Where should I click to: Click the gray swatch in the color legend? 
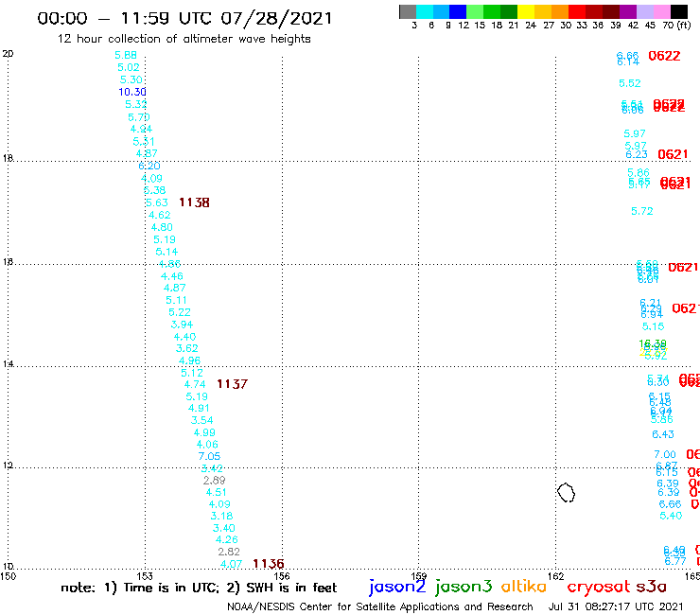(x=408, y=11)
